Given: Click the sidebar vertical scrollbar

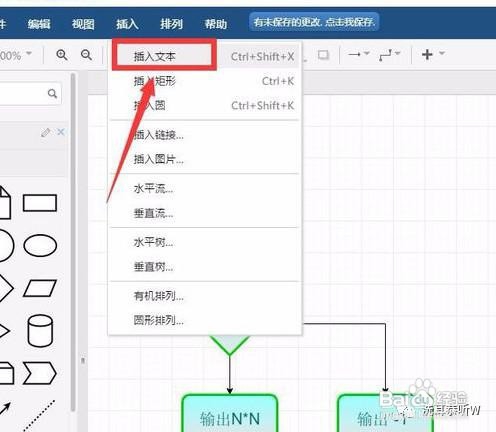Looking at the screenshot, I should 73,242.
